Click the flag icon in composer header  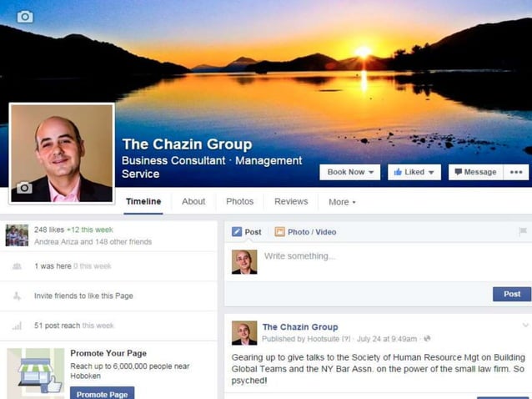[523, 231]
